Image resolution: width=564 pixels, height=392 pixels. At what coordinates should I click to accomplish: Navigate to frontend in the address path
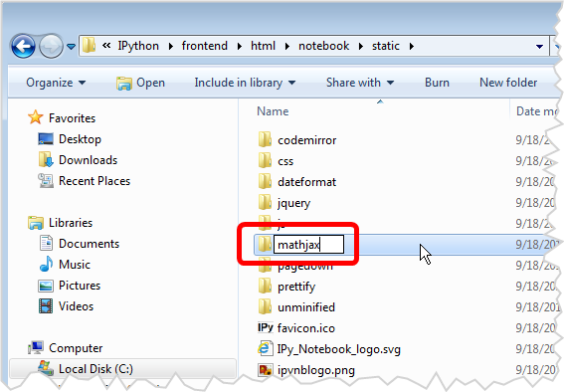click(204, 46)
